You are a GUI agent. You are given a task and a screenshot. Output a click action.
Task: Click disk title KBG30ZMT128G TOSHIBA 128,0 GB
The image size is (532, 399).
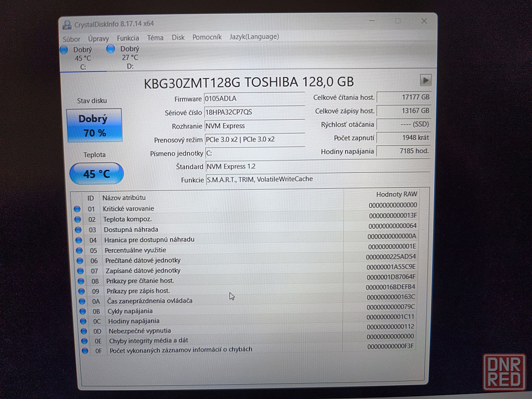[x=248, y=82]
